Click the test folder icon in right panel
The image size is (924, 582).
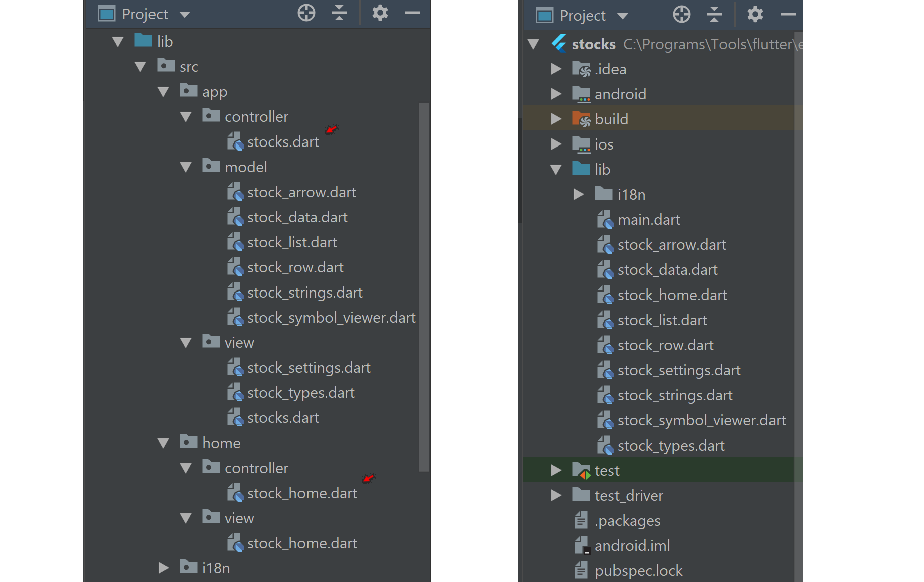point(581,470)
